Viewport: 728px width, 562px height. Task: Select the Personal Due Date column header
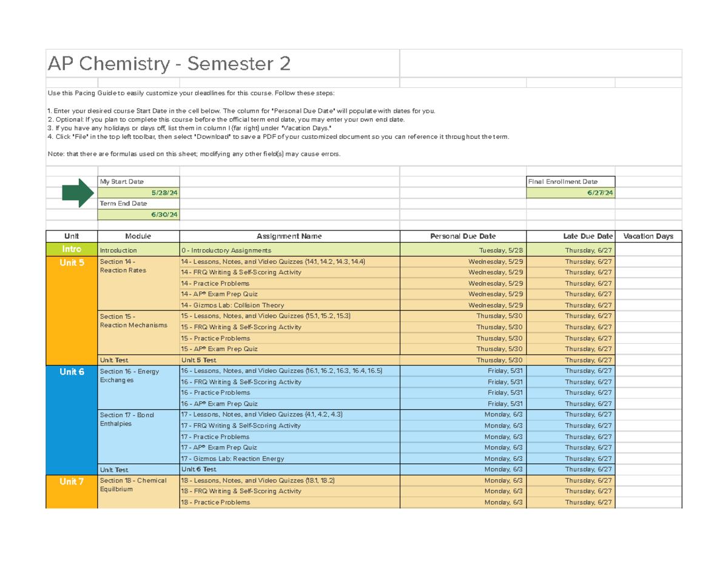coord(462,236)
